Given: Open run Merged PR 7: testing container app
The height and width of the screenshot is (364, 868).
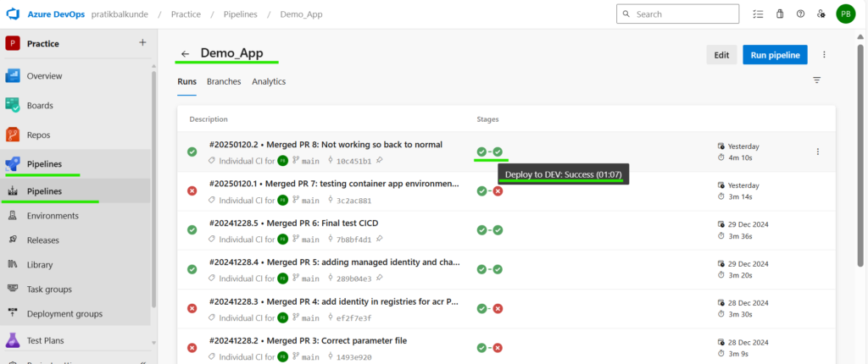Looking at the screenshot, I should click(x=334, y=184).
